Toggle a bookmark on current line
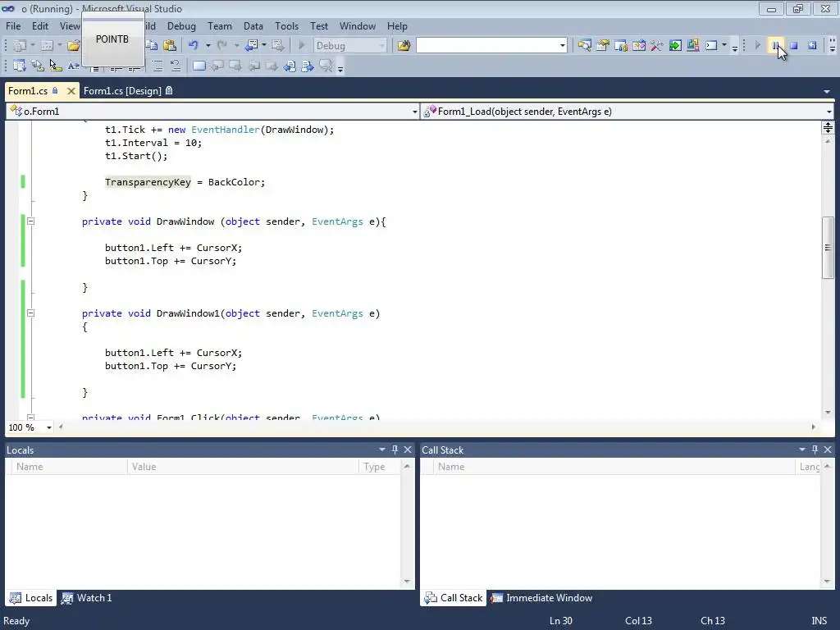Image resolution: width=840 pixels, height=630 pixels. pos(199,66)
